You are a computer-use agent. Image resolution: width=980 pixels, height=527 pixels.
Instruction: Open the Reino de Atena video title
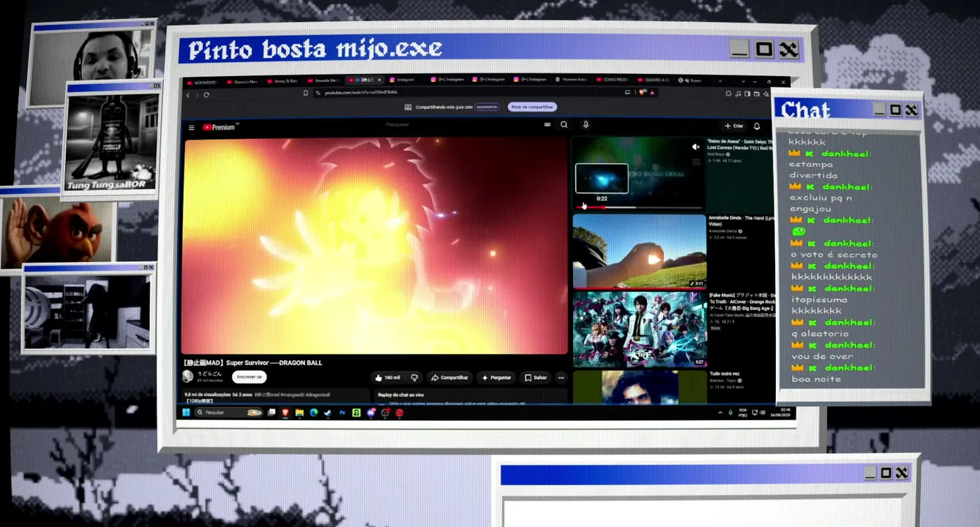click(741, 143)
